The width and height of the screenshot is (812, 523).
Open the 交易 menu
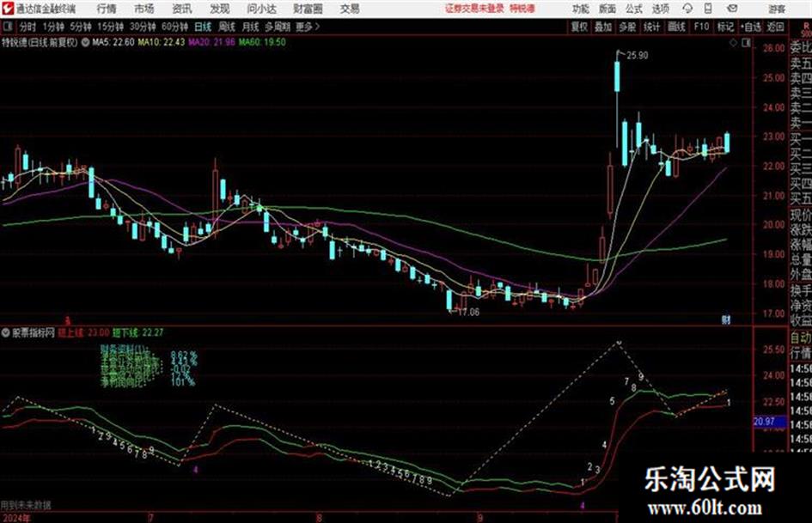[x=350, y=9]
